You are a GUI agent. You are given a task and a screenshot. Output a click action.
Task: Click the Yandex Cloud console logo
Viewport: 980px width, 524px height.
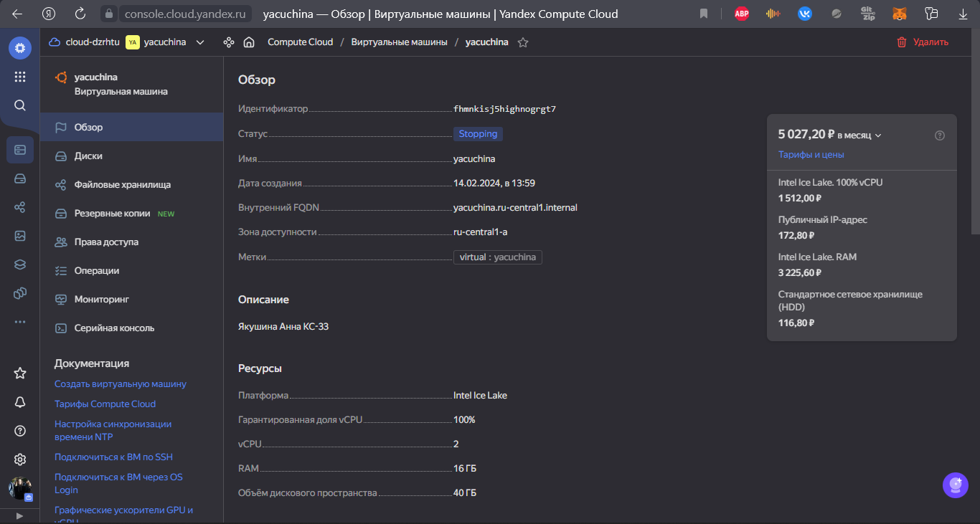click(x=20, y=48)
